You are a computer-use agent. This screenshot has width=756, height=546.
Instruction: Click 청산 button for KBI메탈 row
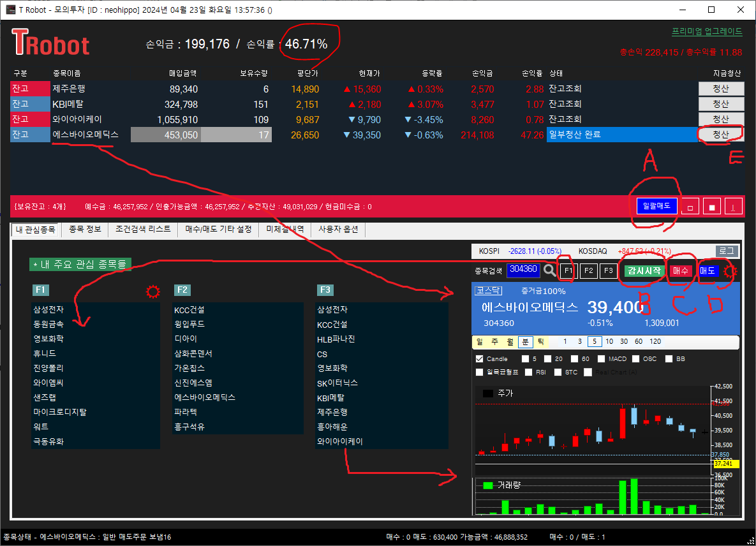coord(721,104)
